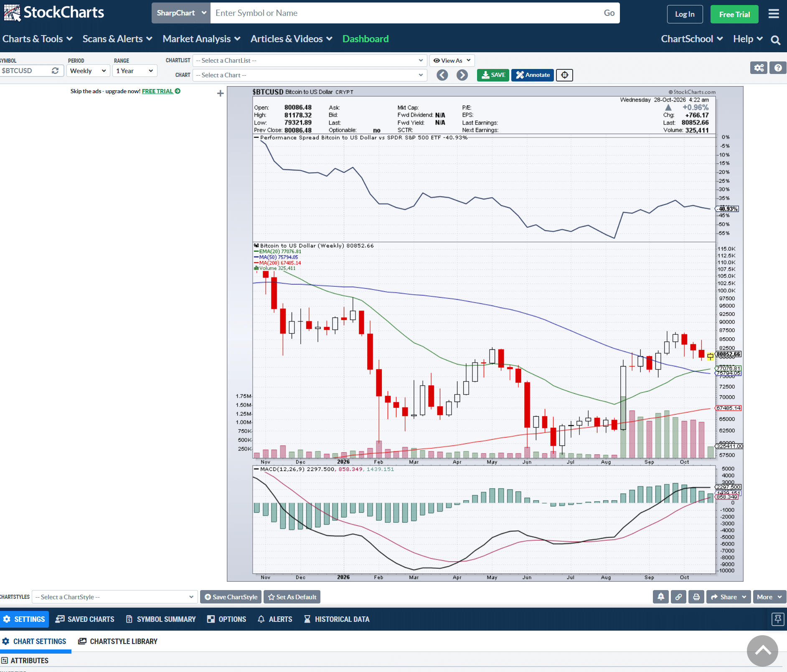Open the Share dropdown
The height and width of the screenshot is (672, 787).
(729, 597)
